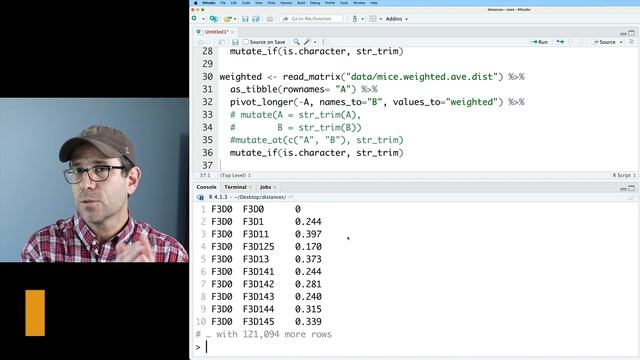Open the code tools wand
640x360 pixels.
(307, 42)
